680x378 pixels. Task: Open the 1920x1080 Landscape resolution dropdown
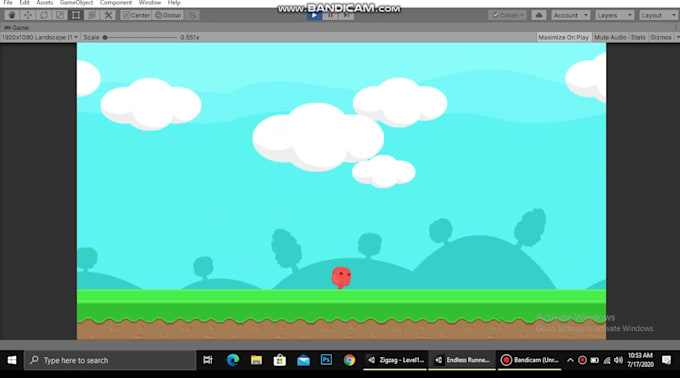click(x=39, y=37)
